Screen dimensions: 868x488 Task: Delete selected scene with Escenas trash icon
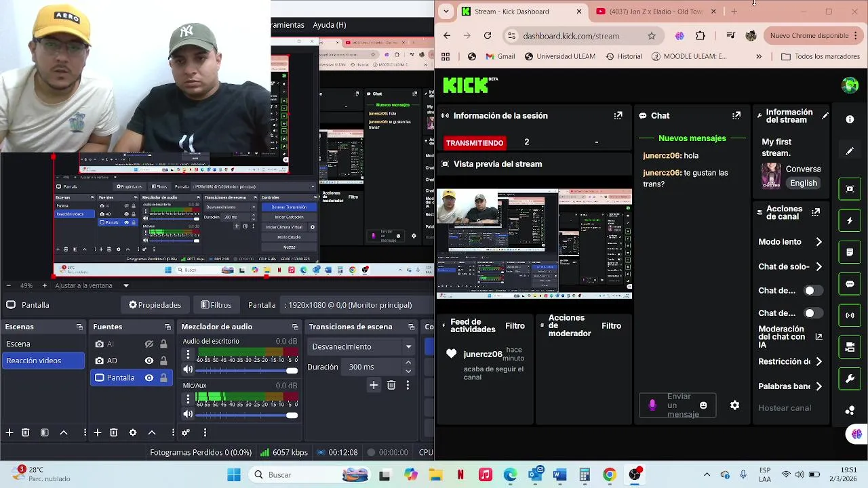[x=26, y=432]
